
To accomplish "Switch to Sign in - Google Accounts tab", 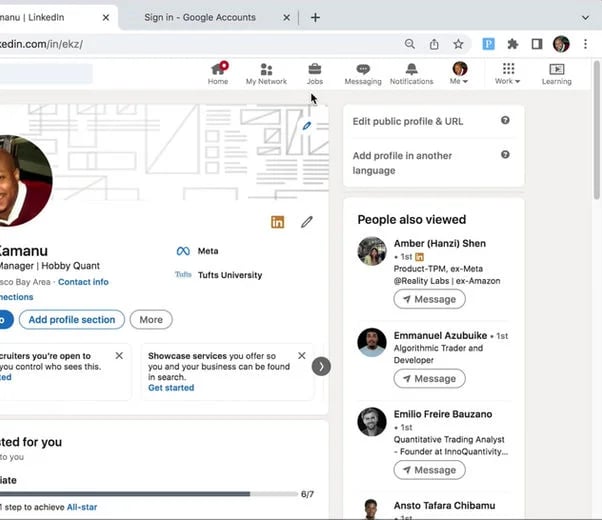I will click(x=200, y=17).
